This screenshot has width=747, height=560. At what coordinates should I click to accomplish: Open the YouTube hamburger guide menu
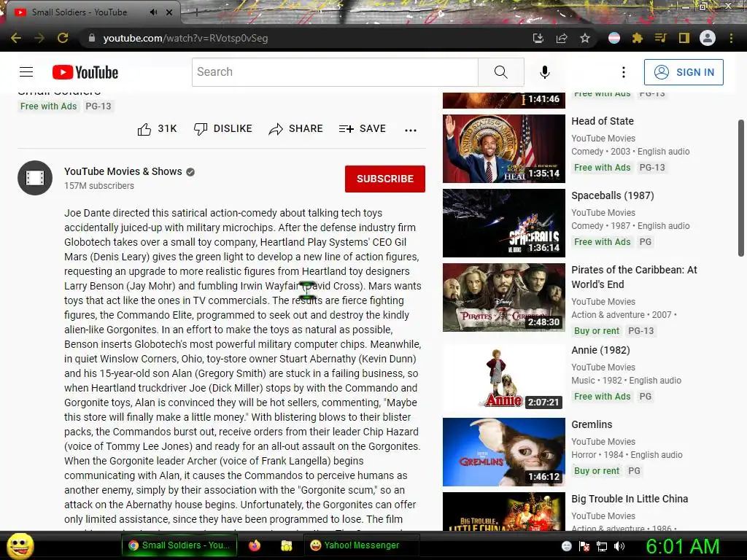click(x=26, y=72)
